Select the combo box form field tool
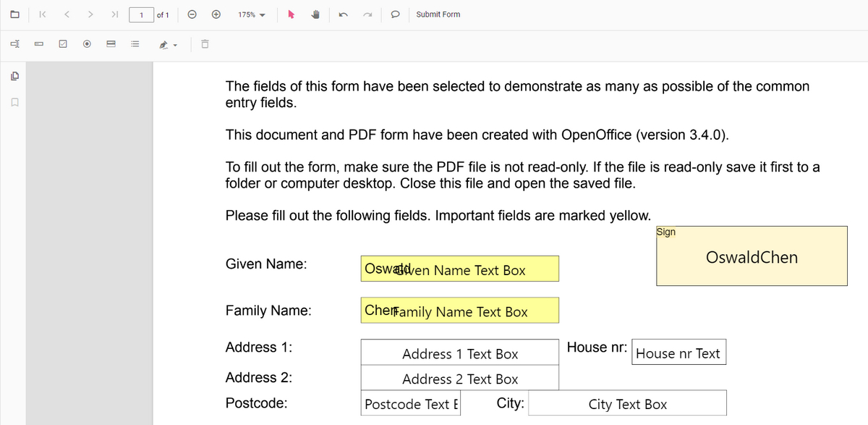This screenshot has height=425, width=868. (x=111, y=43)
